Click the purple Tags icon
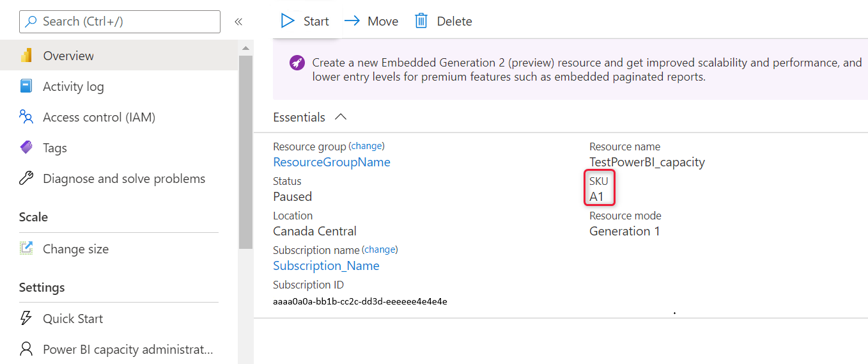Viewport: 868px width, 364px height. pos(26,148)
